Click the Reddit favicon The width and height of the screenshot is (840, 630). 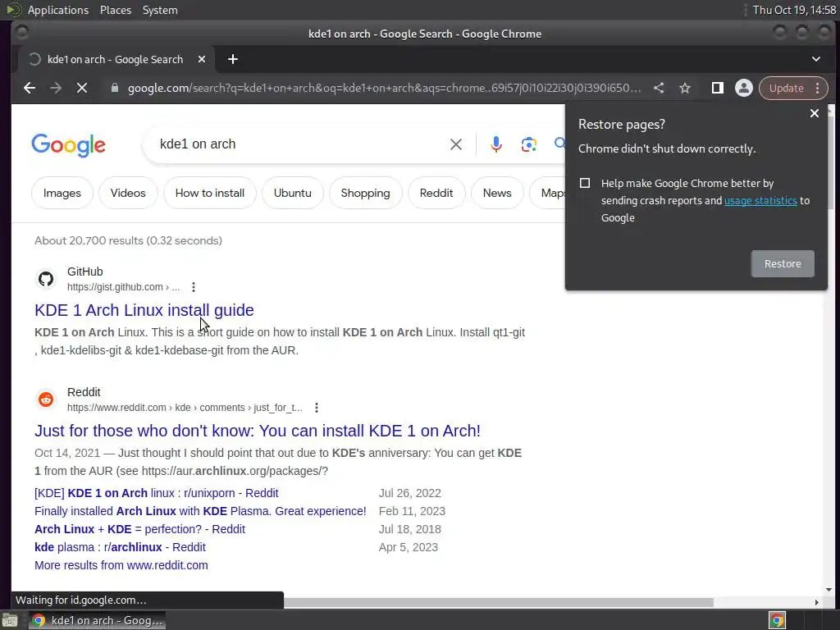tap(46, 399)
